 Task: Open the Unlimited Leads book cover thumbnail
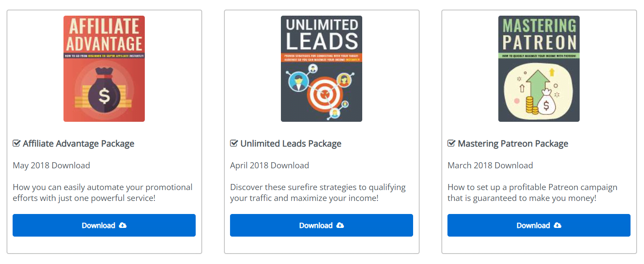click(321, 69)
